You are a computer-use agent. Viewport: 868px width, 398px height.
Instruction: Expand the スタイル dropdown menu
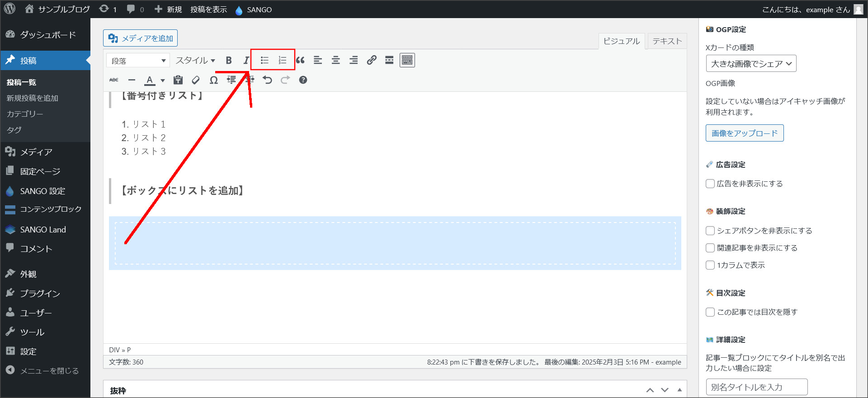point(195,61)
